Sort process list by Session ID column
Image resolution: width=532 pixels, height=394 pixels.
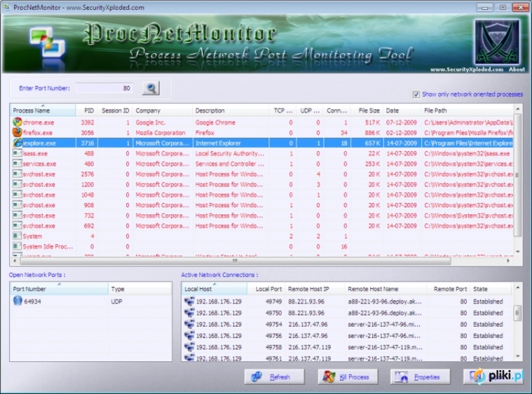(115, 110)
